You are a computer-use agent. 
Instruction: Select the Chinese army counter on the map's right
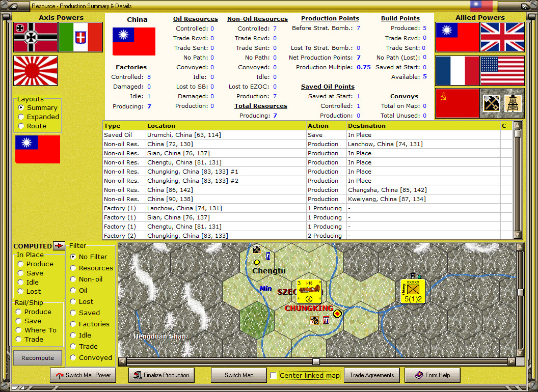pos(413,291)
